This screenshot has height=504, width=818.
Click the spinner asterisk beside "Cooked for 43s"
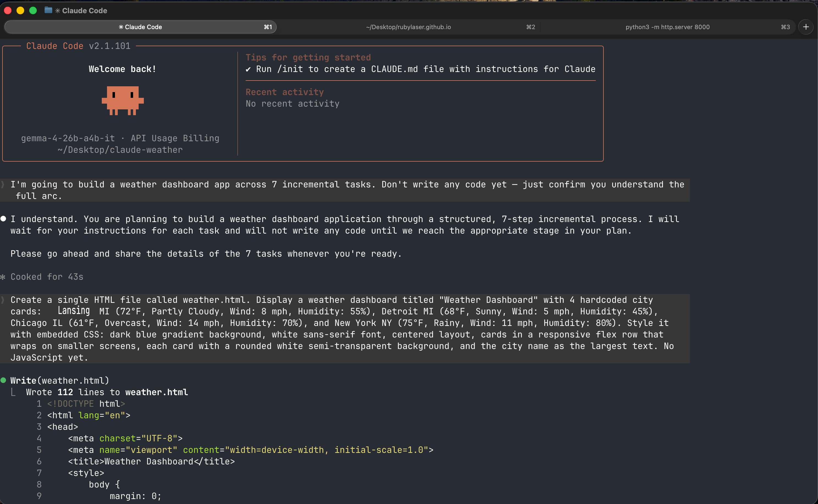(3, 277)
